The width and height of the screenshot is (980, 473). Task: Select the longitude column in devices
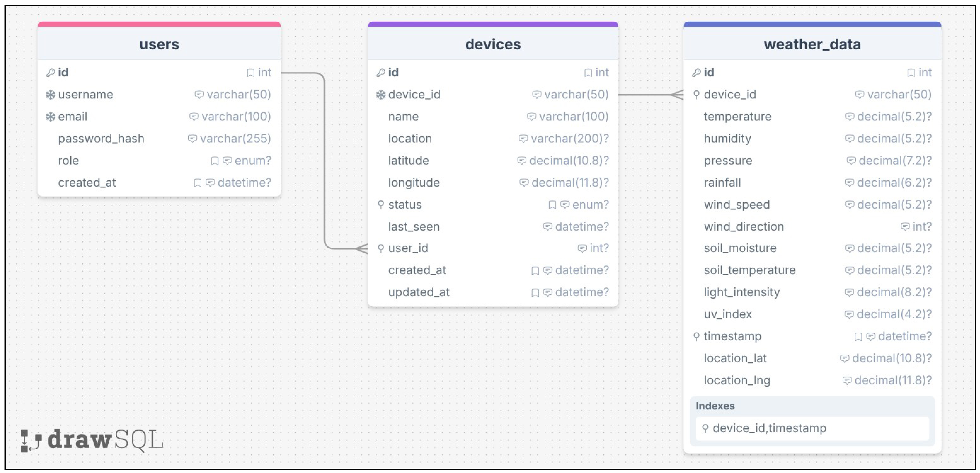pos(493,183)
